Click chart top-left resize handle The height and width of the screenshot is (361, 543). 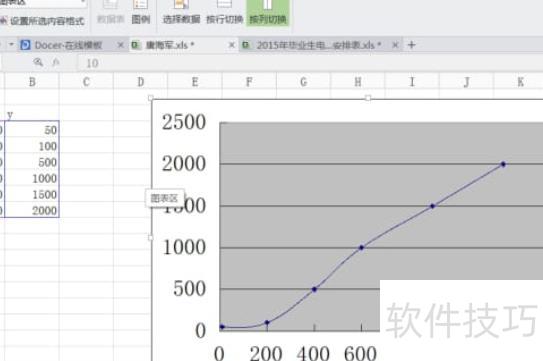tap(151, 98)
